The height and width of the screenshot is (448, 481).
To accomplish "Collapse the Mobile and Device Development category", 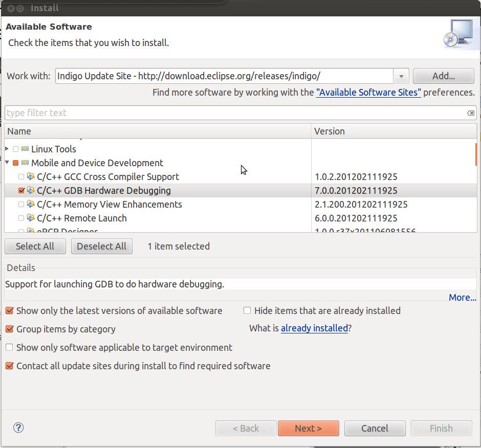I will click(x=7, y=162).
